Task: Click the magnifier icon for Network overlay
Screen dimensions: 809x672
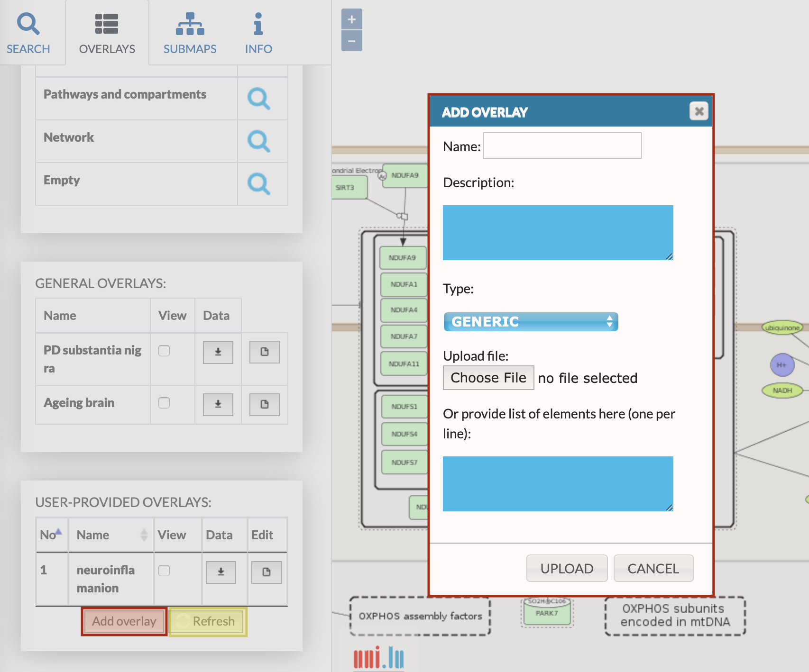Action: coord(258,141)
